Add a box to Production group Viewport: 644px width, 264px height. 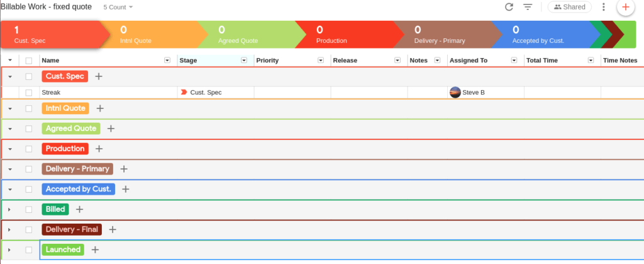click(99, 149)
